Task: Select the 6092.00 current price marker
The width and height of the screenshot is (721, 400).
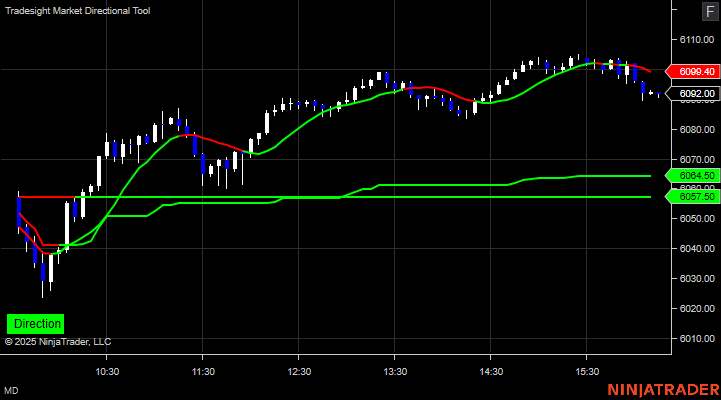Action: click(x=693, y=94)
